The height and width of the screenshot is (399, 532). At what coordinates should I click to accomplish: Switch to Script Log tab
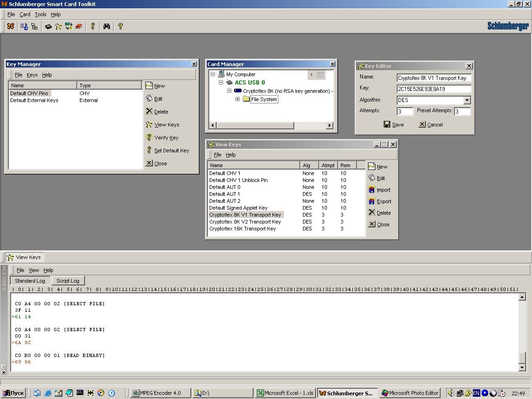[68, 281]
